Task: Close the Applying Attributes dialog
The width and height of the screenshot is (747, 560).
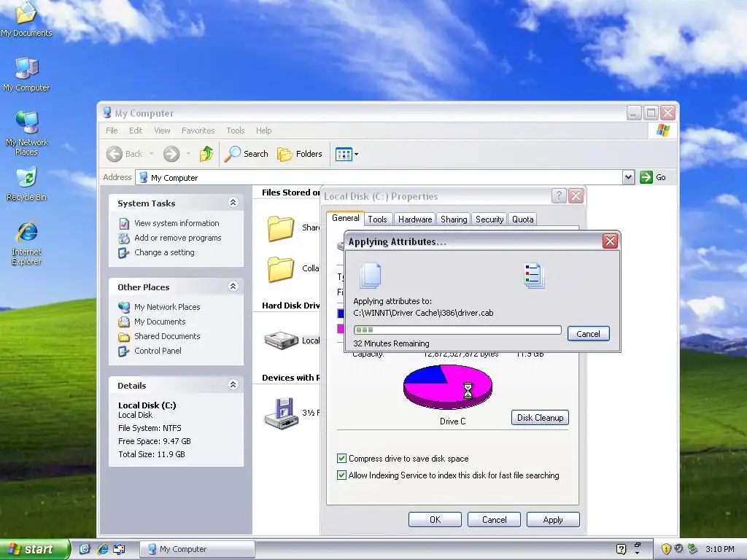Action: [x=610, y=241]
